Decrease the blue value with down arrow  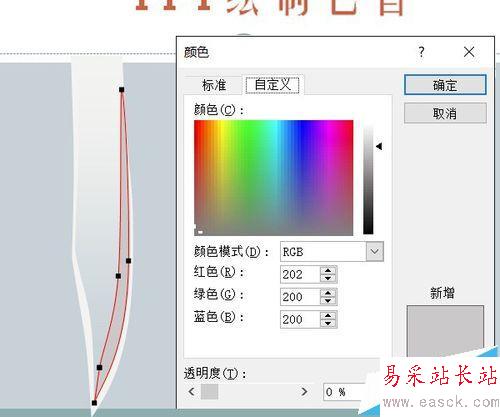click(x=328, y=323)
